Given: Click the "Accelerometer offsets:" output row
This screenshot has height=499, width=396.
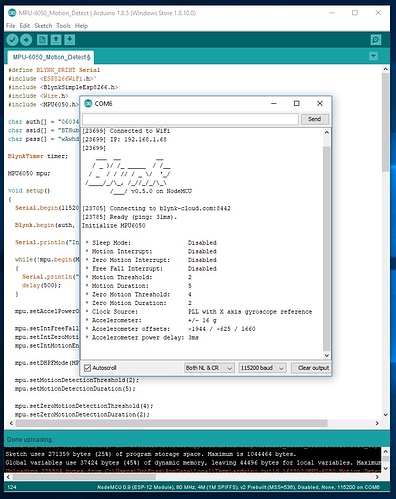Looking at the screenshot, I should coord(170,329).
